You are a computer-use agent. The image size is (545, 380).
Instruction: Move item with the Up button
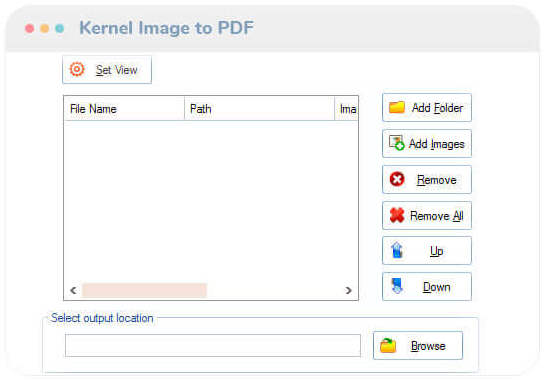427,251
